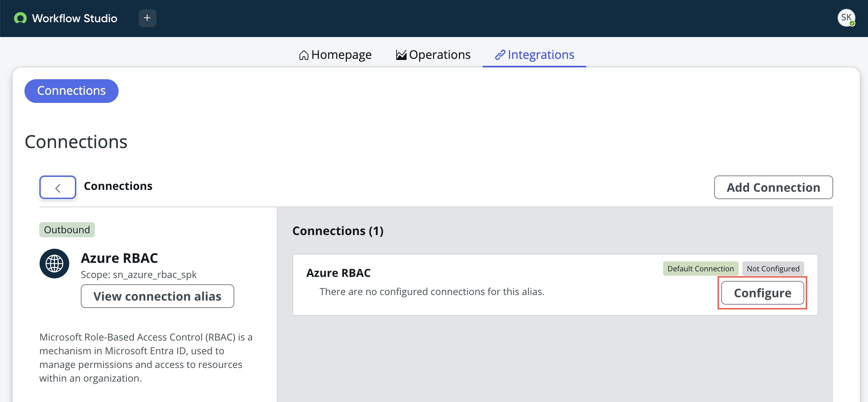
Task: Click the Workflow Studio logo icon
Action: (20, 18)
